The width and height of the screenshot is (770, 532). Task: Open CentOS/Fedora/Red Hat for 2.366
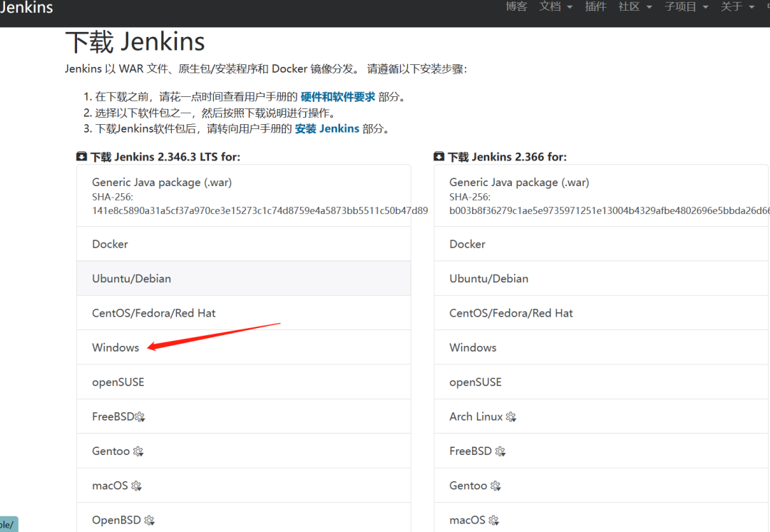tap(602, 313)
